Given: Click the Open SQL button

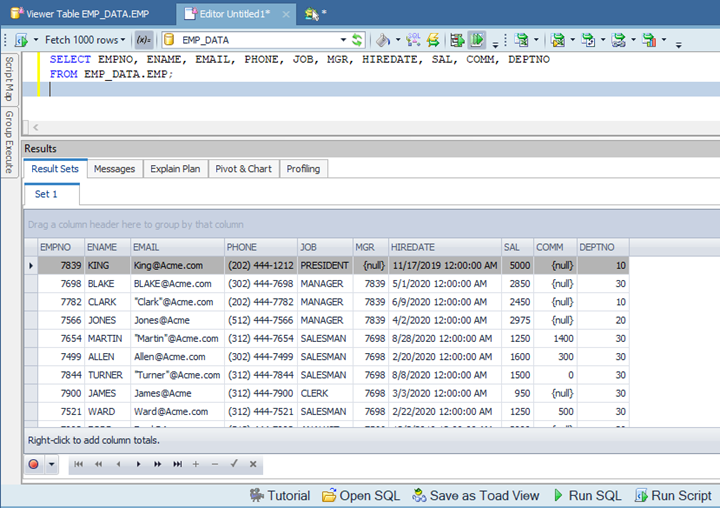Looking at the screenshot, I should click(x=361, y=496).
